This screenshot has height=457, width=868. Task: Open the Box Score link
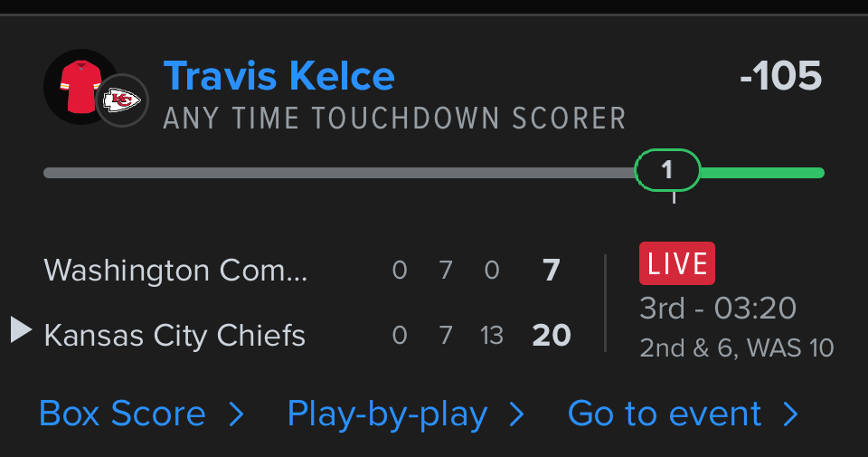click(x=123, y=414)
